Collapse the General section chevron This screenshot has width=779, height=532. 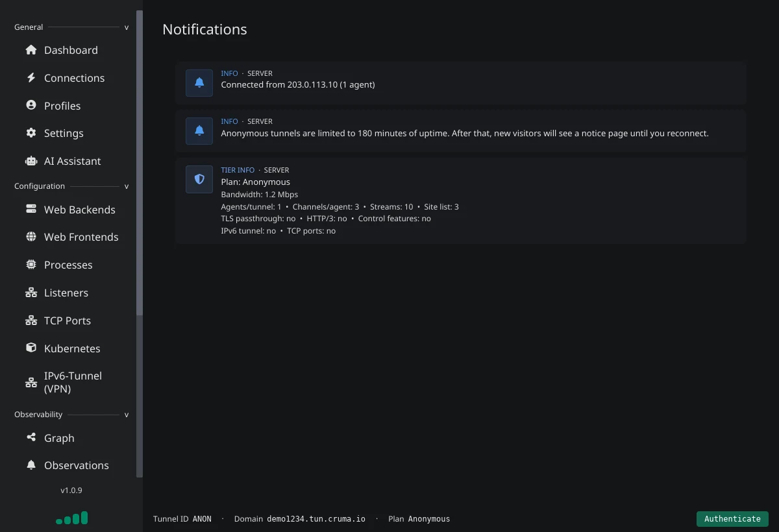pyautogui.click(x=127, y=27)
